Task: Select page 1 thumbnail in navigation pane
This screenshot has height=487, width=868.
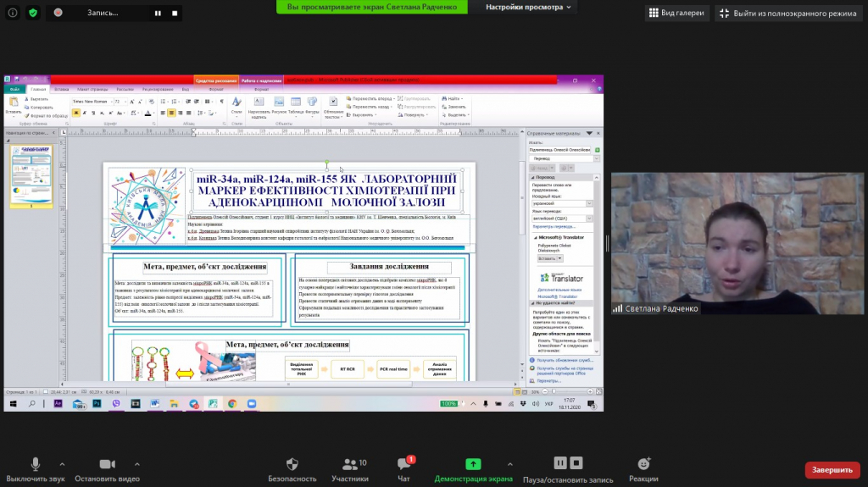Action: pyautogui.click(x=31, y=175)
